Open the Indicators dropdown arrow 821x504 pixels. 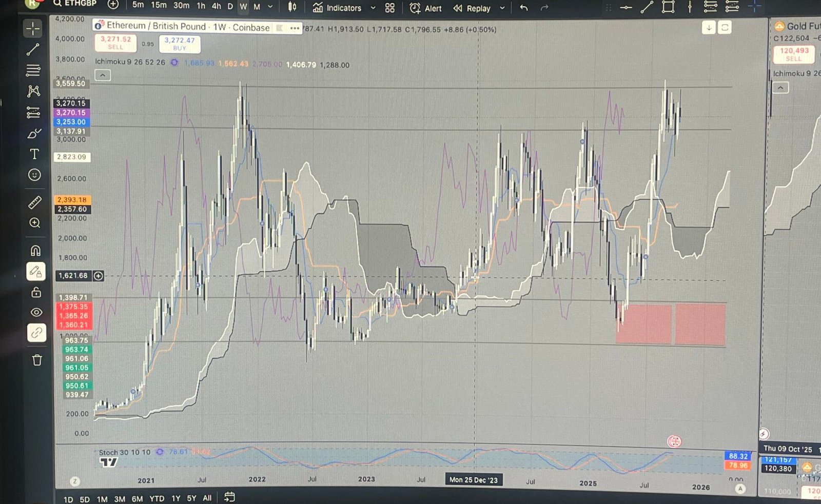[x=373, y=8]
